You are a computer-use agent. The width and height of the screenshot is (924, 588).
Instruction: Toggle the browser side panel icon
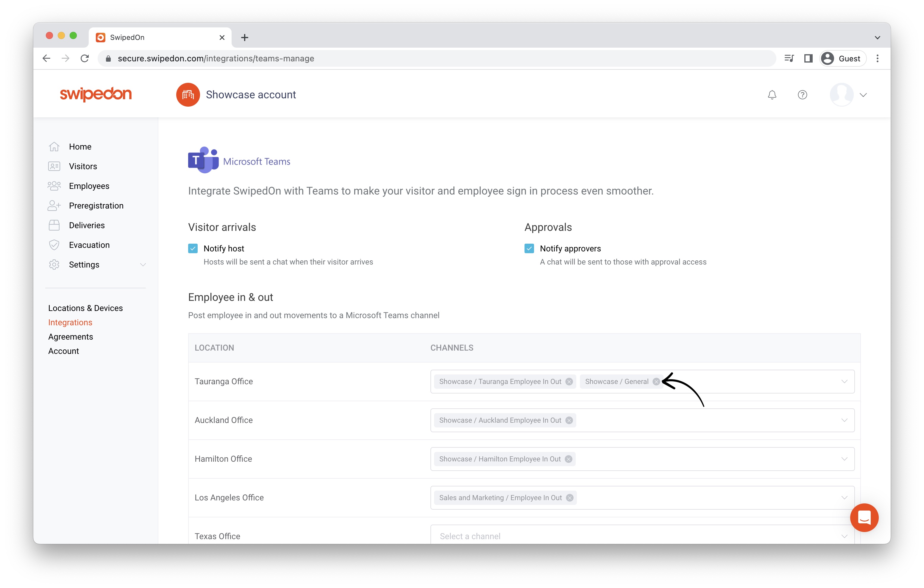click(808, 58)
